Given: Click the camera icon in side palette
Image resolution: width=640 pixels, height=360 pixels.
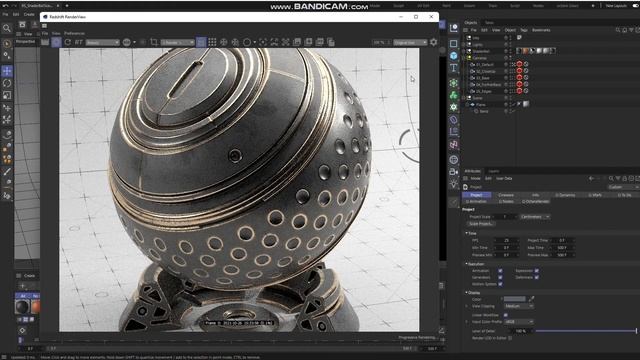Looking at the screenshot, I should (453, 171).
